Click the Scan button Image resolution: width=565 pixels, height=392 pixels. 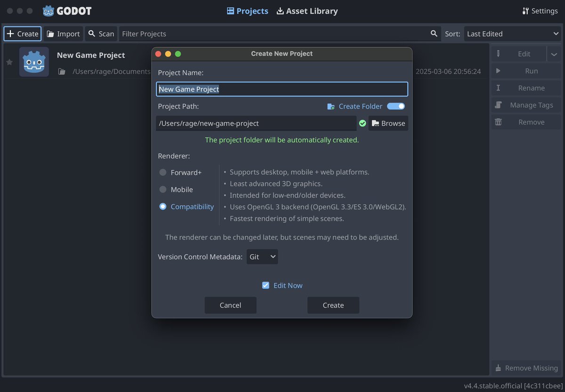(x=101, y=33)
